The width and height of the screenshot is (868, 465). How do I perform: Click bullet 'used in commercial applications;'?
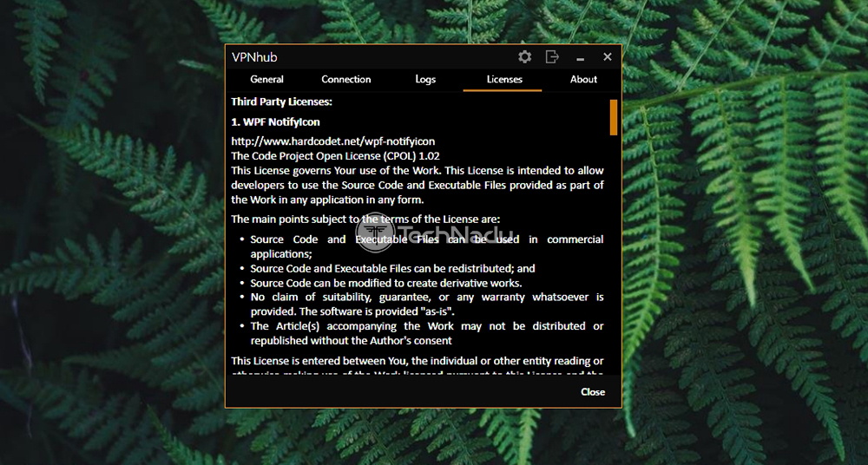(427, 246)
